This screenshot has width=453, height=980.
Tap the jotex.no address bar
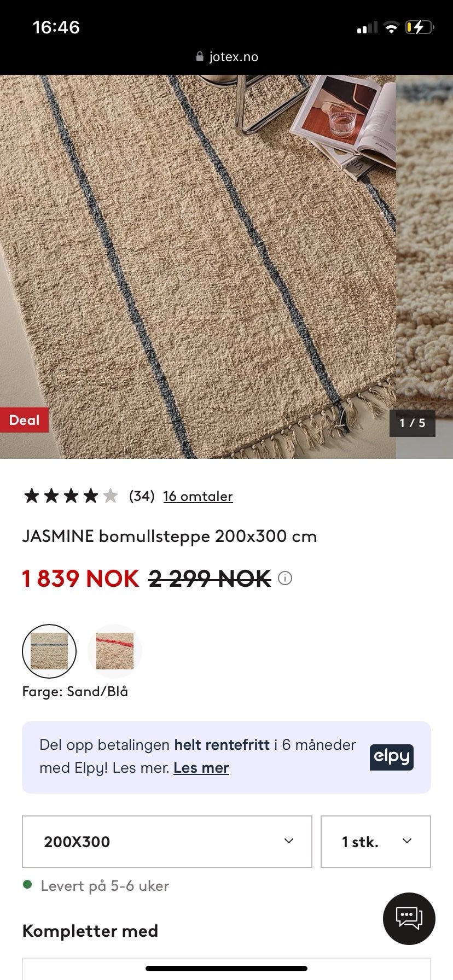coord(226,57)
